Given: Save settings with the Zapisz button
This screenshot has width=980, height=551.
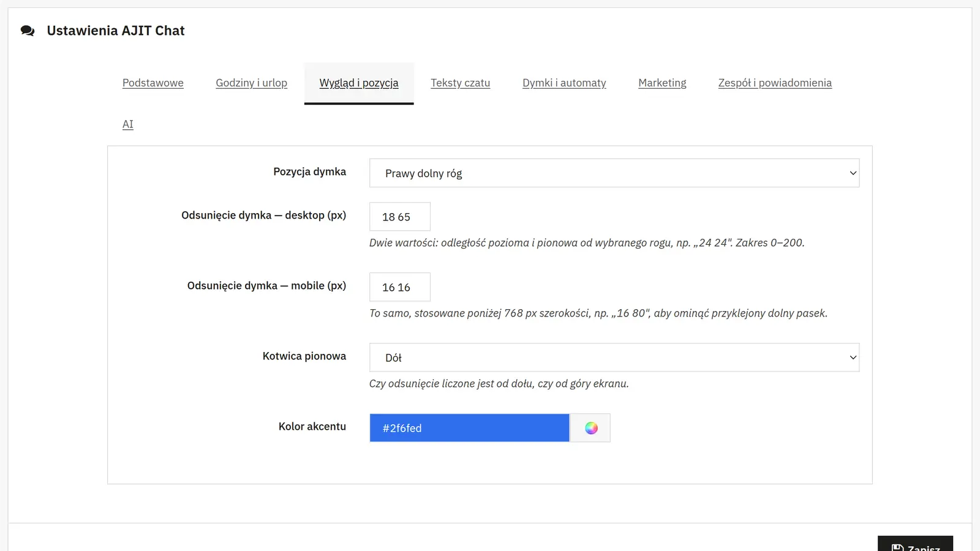Looking at the screenshot, I should [915, 544].
